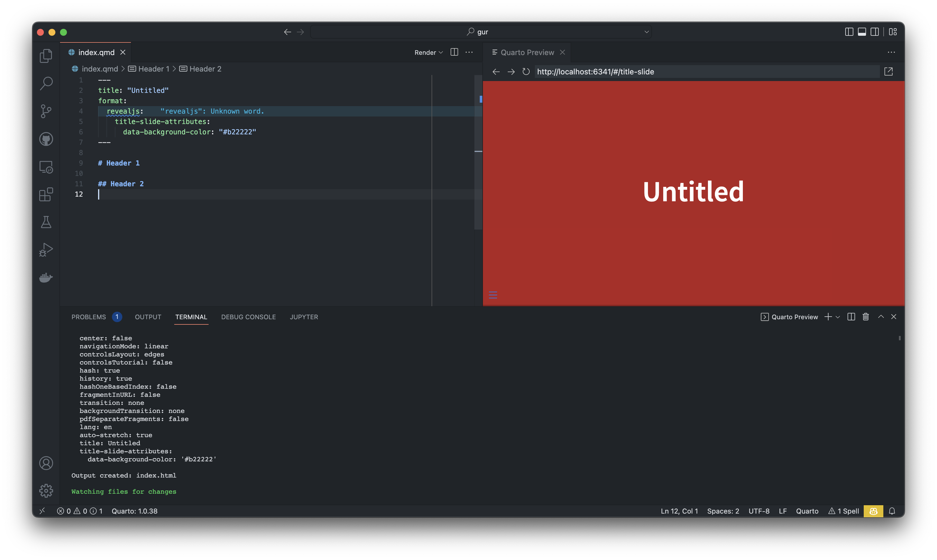Screen dimensions: 937x560
Task: Open the Render dropdown menu
Action: click(x=441, y=52)
